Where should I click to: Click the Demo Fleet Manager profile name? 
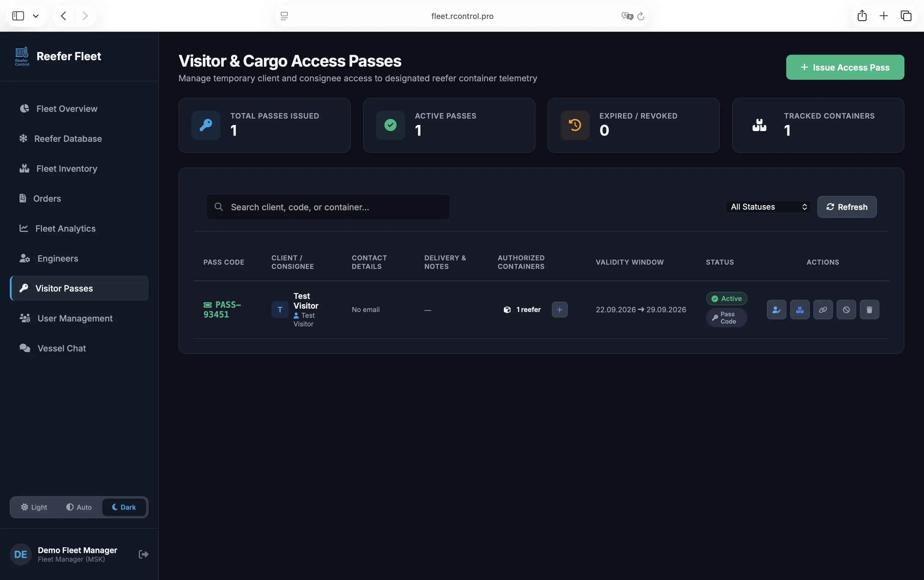(78, 550)
